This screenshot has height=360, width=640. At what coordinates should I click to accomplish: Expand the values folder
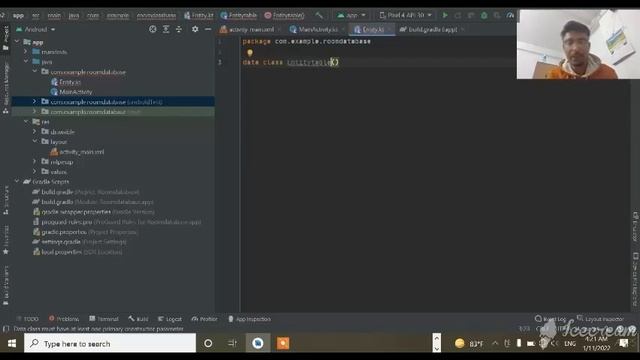(34, 171)
